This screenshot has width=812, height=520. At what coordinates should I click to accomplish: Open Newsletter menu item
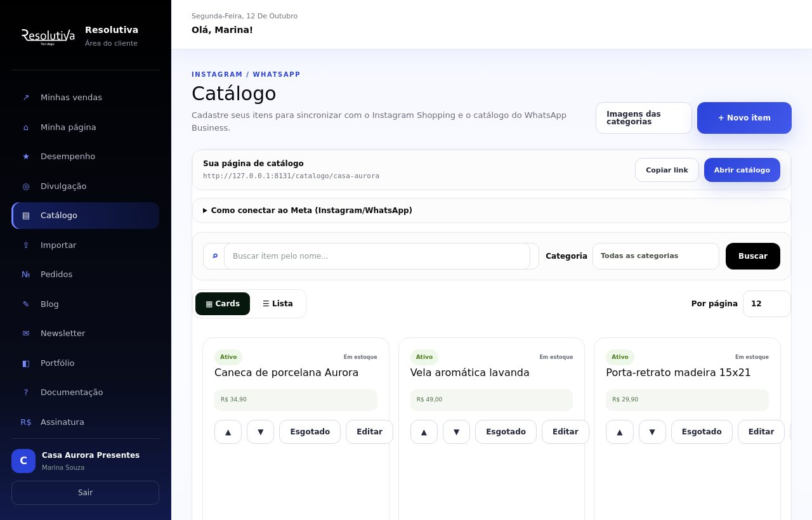[x=85, y=334]
